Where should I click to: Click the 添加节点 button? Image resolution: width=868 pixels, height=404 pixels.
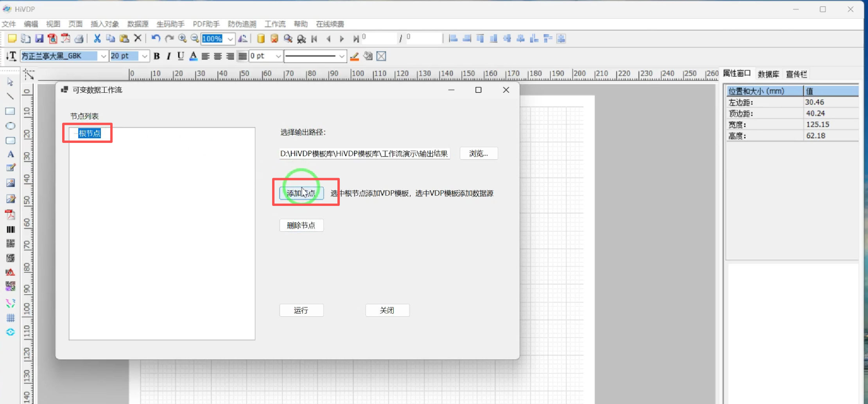(301, 193)
